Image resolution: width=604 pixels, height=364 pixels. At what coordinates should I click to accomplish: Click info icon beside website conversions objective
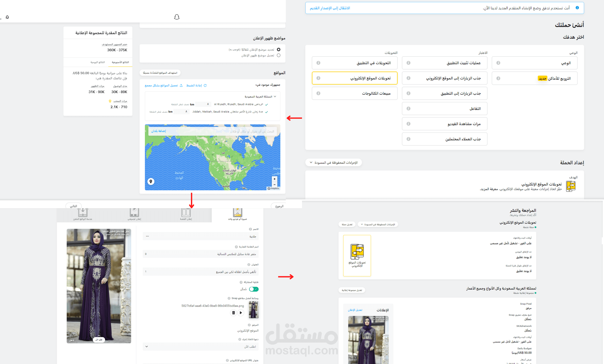point(318,78)
